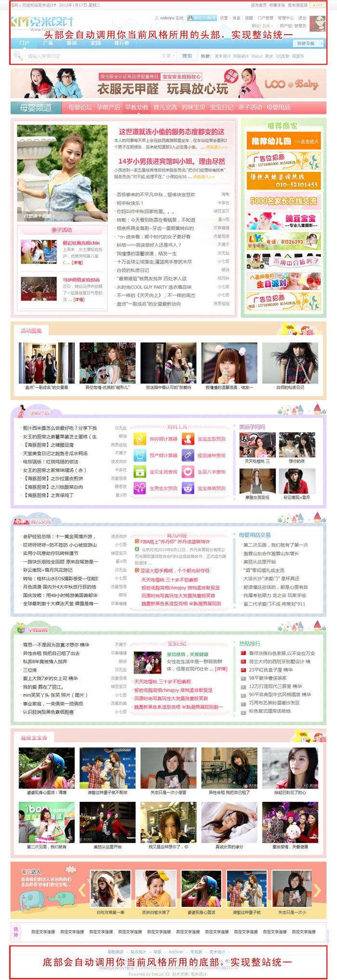Select 亲子活动 in channel menu
337x980 pixels.
pyautogui.click(x=250, y=107)
